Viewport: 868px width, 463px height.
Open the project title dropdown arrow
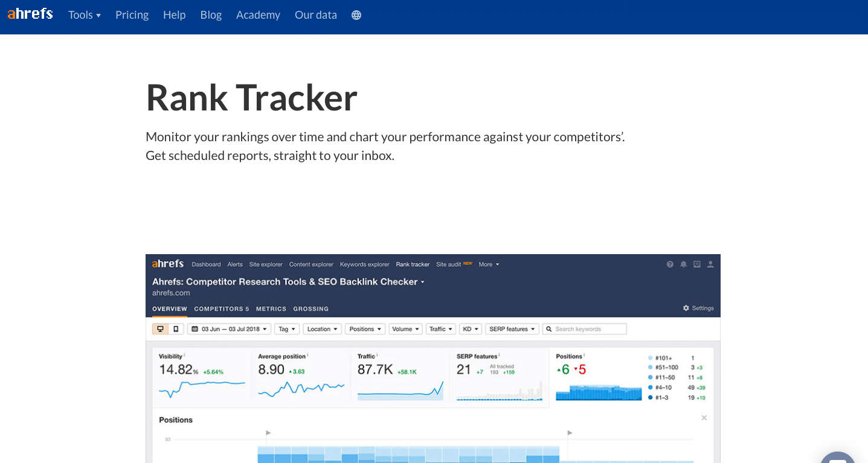pyautogui.click(x=423, y=282)
